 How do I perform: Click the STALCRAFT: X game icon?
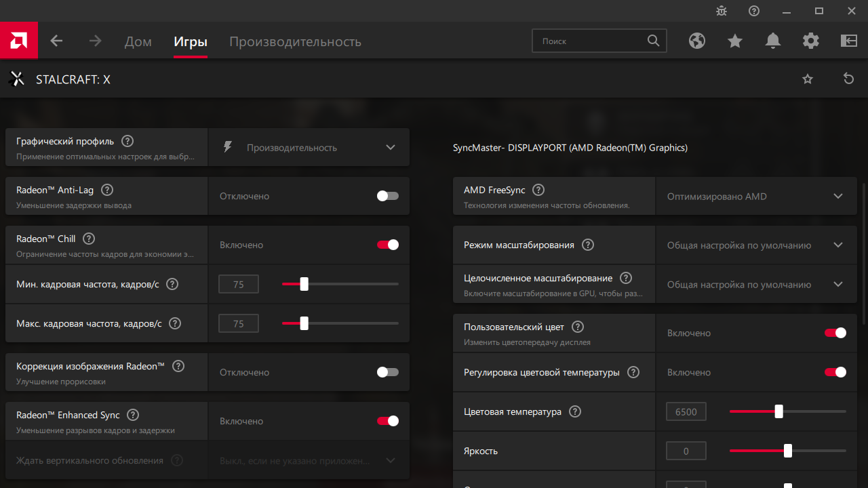click(17, 79)
